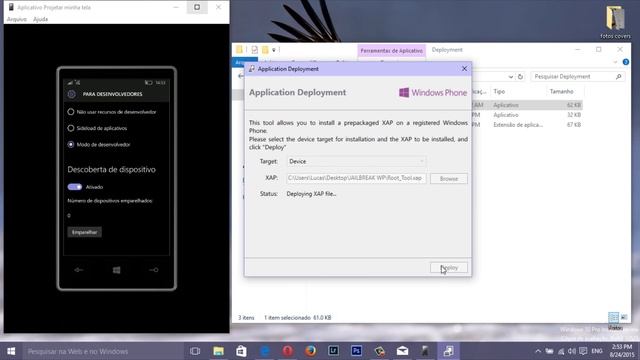
Task: Open the Ferramentas de Aplicativo ribbon tab
Action: click(x=391, y=51)
